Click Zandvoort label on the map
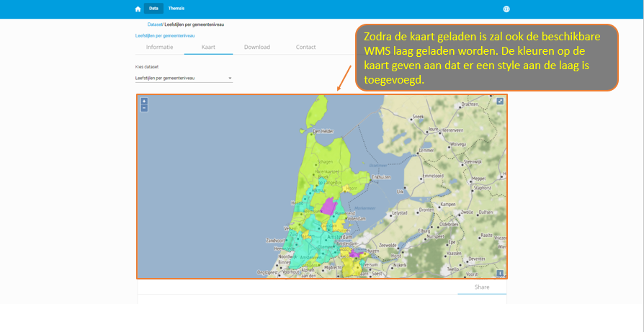Image resolution: width=644 pixels, height=332 pixels. (276, 240)
